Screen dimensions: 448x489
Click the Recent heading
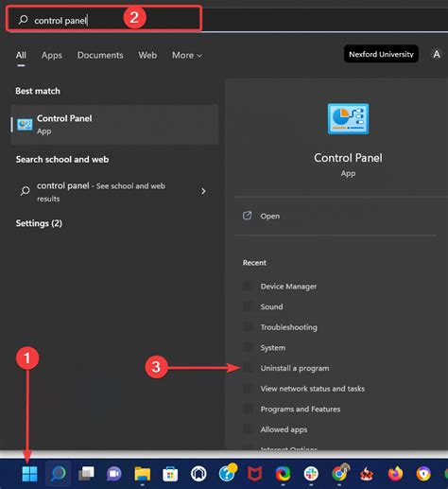[x=254, y=263]
